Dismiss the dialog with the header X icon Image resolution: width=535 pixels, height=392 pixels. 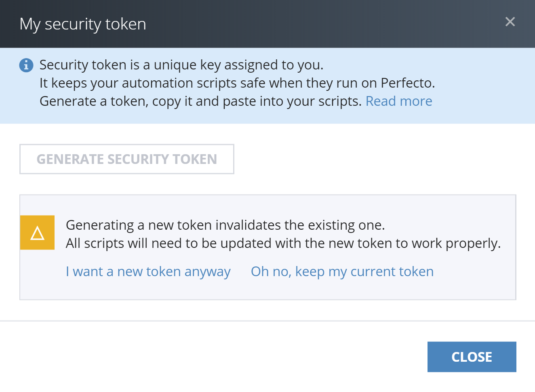point(510,22)
